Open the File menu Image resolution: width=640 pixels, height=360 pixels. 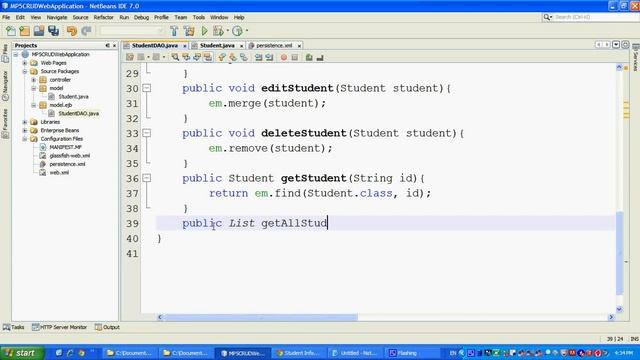[x=6, y=18]
